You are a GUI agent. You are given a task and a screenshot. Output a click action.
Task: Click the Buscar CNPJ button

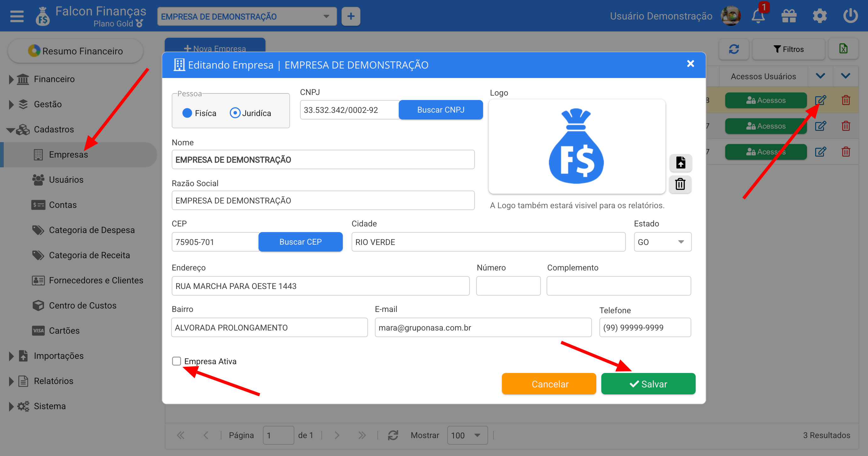(440, 110)
